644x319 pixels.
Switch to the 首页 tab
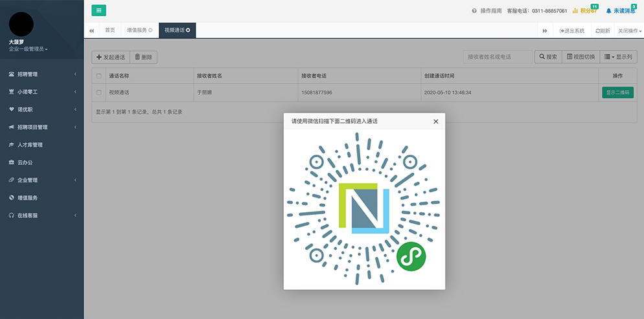point(110,30)
